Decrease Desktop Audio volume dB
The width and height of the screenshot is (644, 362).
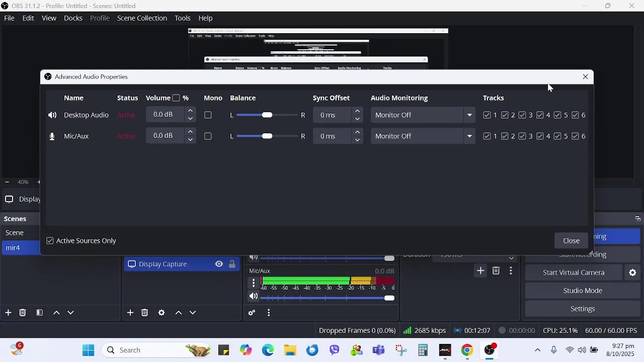click(190, 119)
